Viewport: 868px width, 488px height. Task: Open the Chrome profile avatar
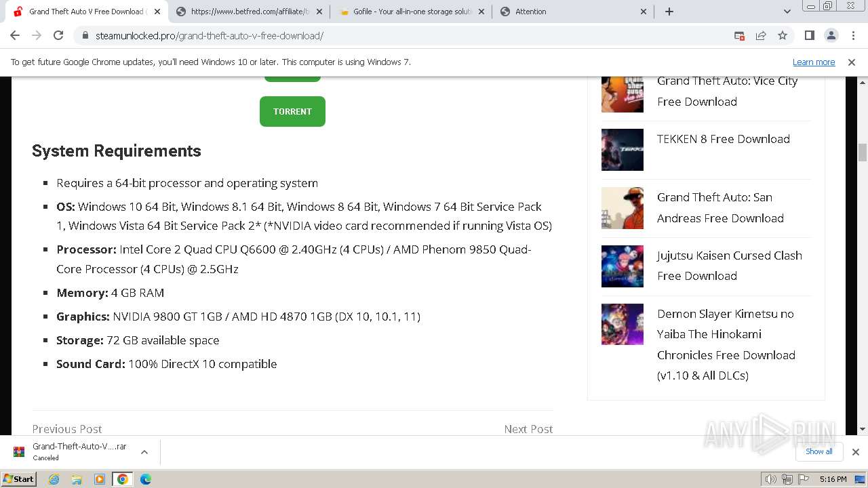point(831,35)
